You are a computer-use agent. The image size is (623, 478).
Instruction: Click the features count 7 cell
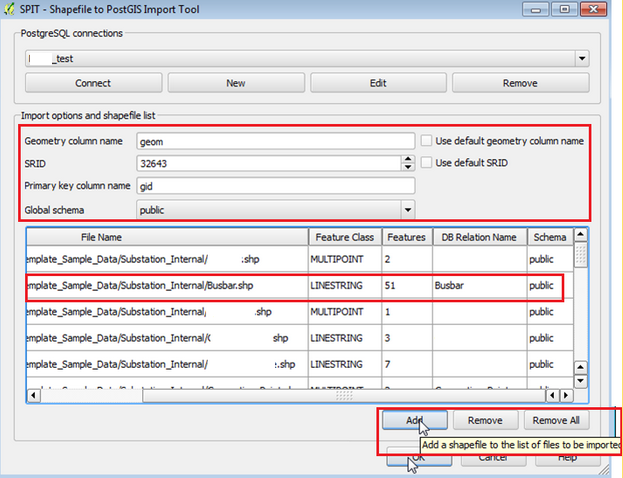tap(407, 364)
